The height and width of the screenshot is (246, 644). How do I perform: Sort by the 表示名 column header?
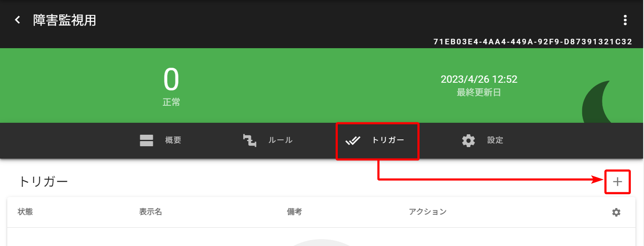[150, 212]
